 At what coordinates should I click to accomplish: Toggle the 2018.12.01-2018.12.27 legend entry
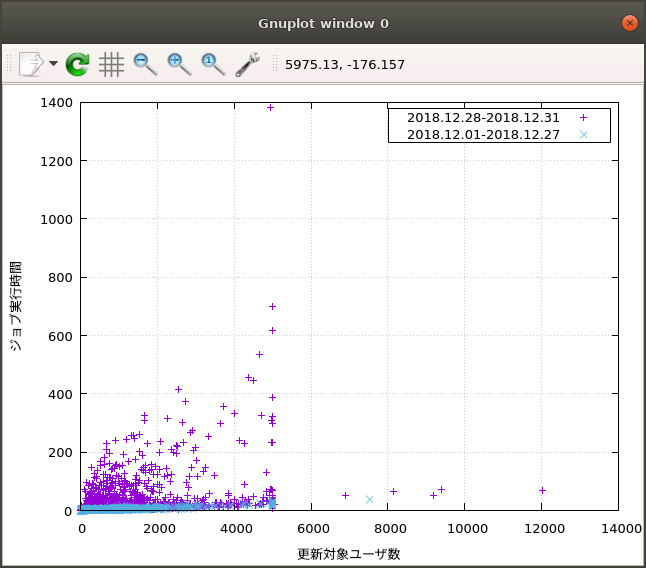pyautogui.click(x=484, y=134)
